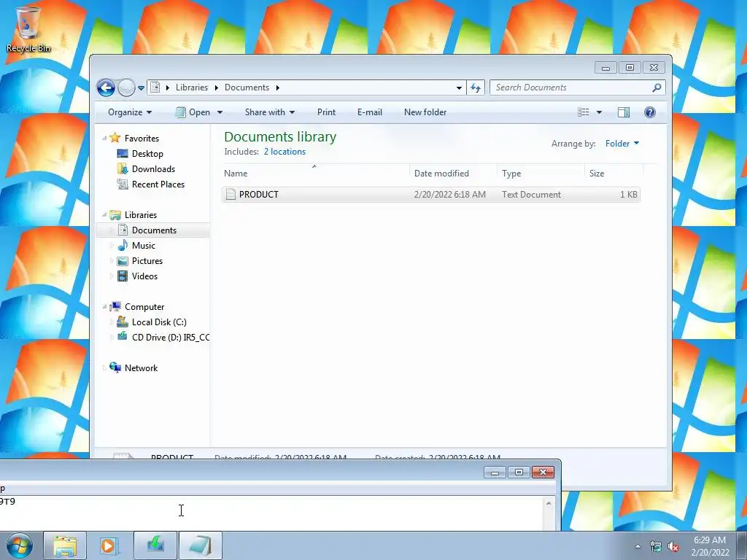Show hidden system tray icons
This screenshot has height=560, width=747.
(638, 546)
